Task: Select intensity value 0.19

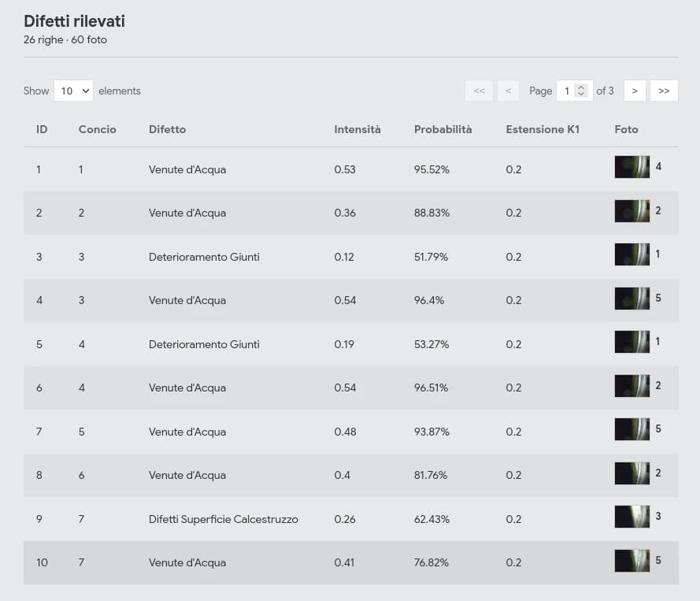Action: click(344, 345)
